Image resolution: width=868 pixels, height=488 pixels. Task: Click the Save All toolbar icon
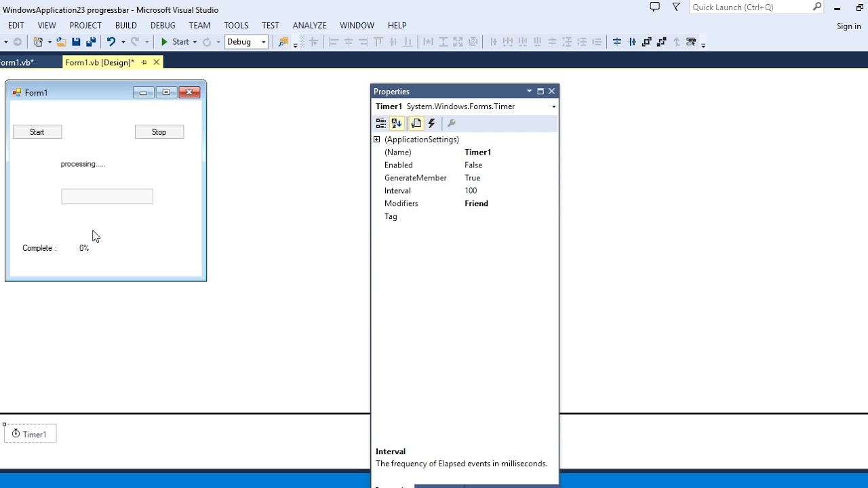pos(91,42)
